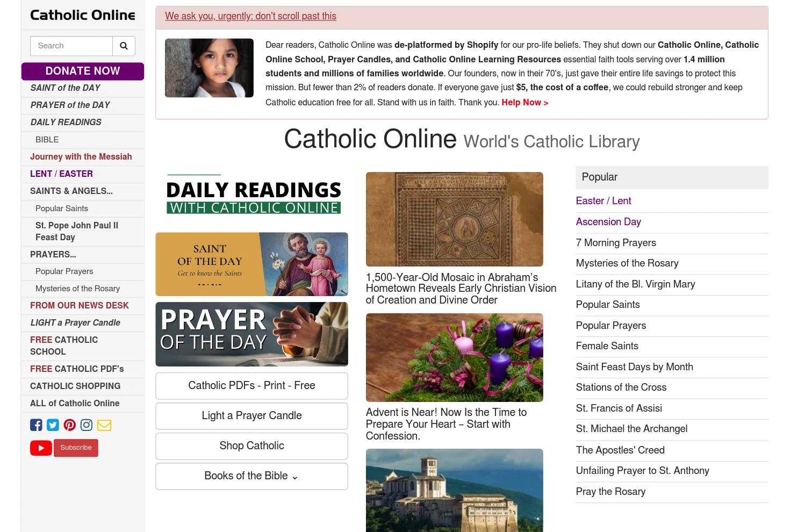Click the Search input field
798x532 pixels.
(x=71, y=46)
